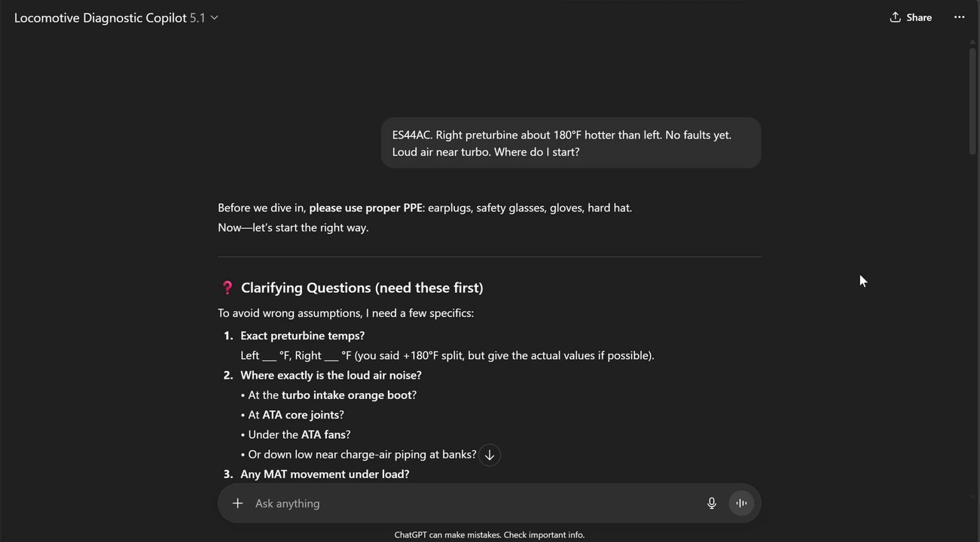Viewport: 980px width, 542px height.
Task: Click the user's ES44AC message bubble
Action: coord(570,143)
